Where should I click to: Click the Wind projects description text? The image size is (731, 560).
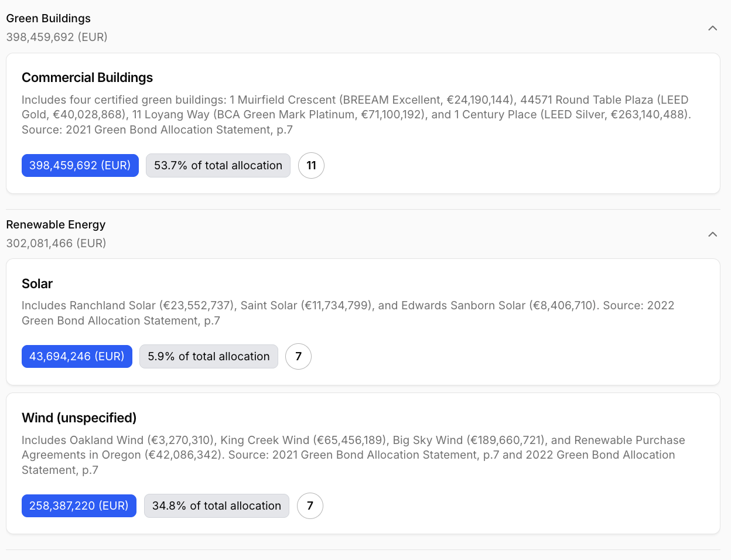point(351,455)
